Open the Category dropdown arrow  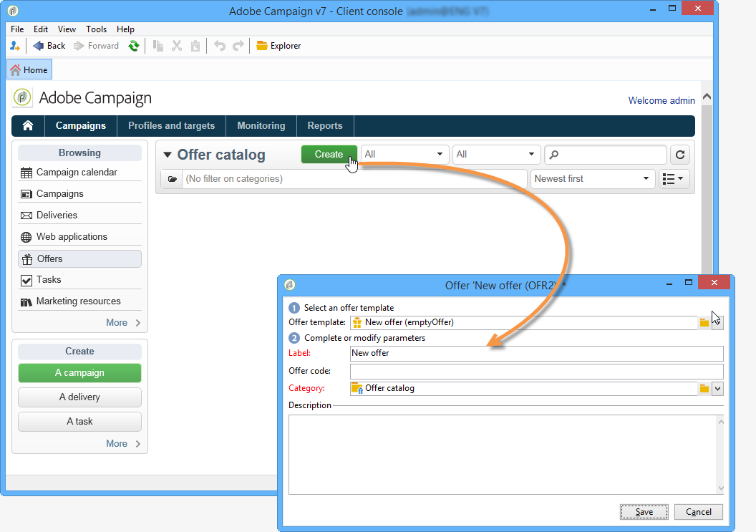pos(717,389)
